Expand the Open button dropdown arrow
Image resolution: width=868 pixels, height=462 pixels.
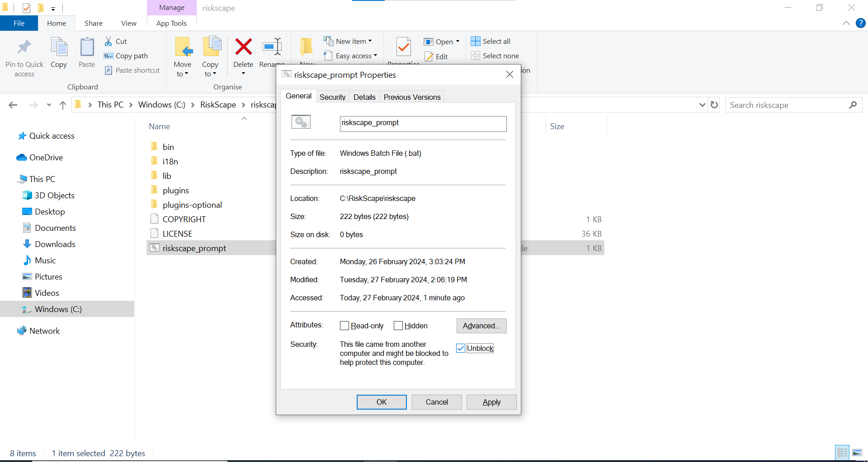tap(458, 42)
